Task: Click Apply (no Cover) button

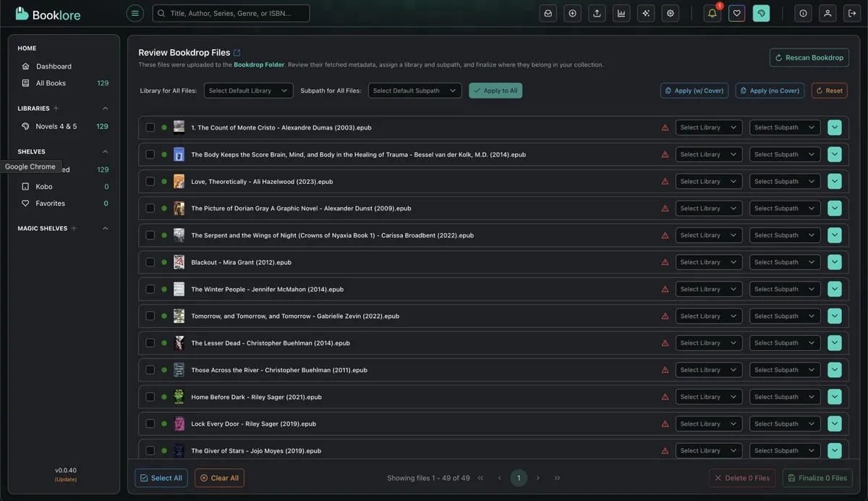Action: pos(770,90)
